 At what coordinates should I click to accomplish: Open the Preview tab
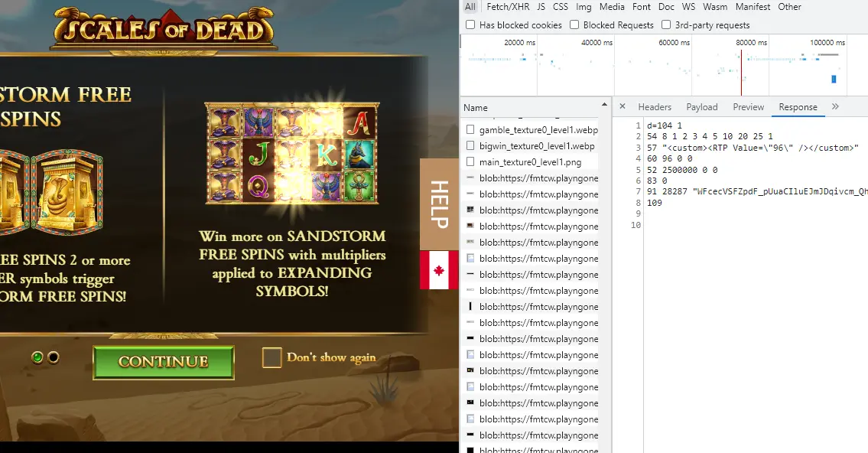click(749, 107)
